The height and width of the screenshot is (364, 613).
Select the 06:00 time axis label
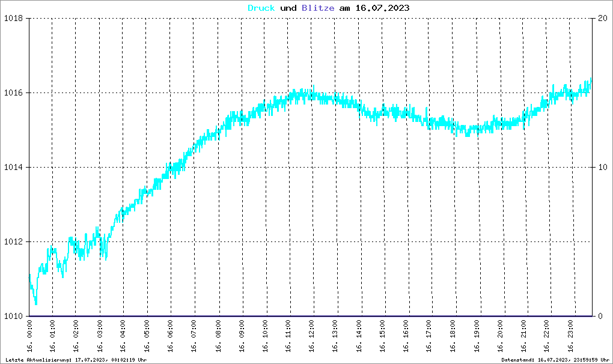click(171, 336)
